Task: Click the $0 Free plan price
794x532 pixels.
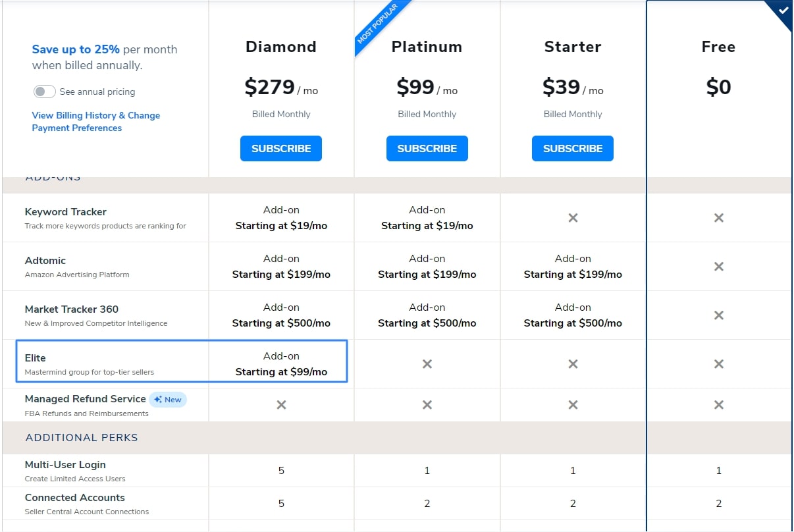Action: pos(719,87)
